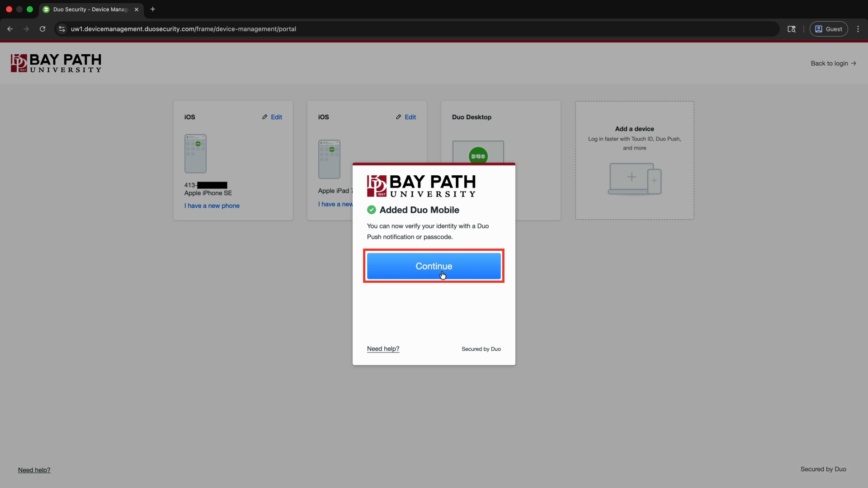Click the Need help? link at page bottom
The height and width of the screenshot is (488, 868).
point(34,470)
